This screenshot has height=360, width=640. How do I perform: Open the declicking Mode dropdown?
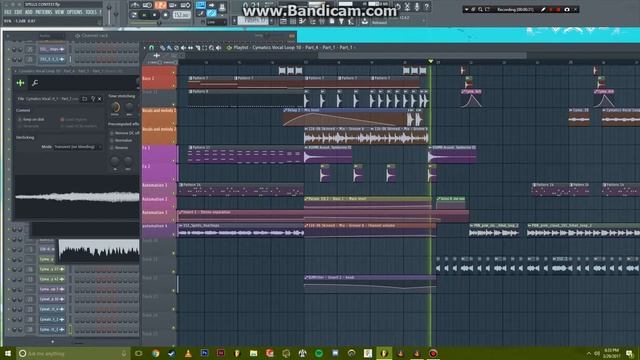point(77,147)
